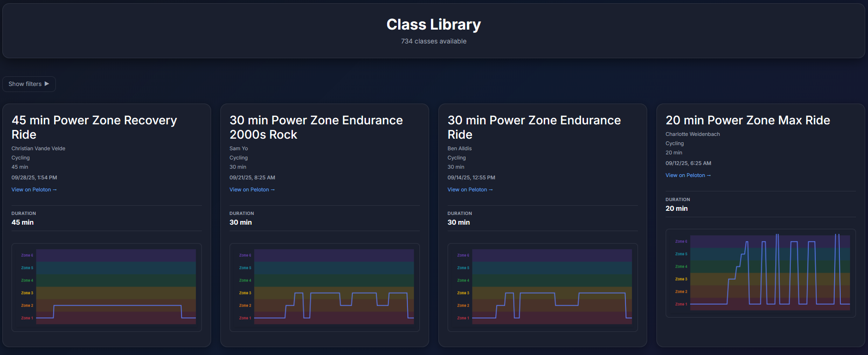The height and width of the screenshot is (355, 868).
Task: Open 30 min Power Zone Endurance 2000s Rock title
Action: 316,127
